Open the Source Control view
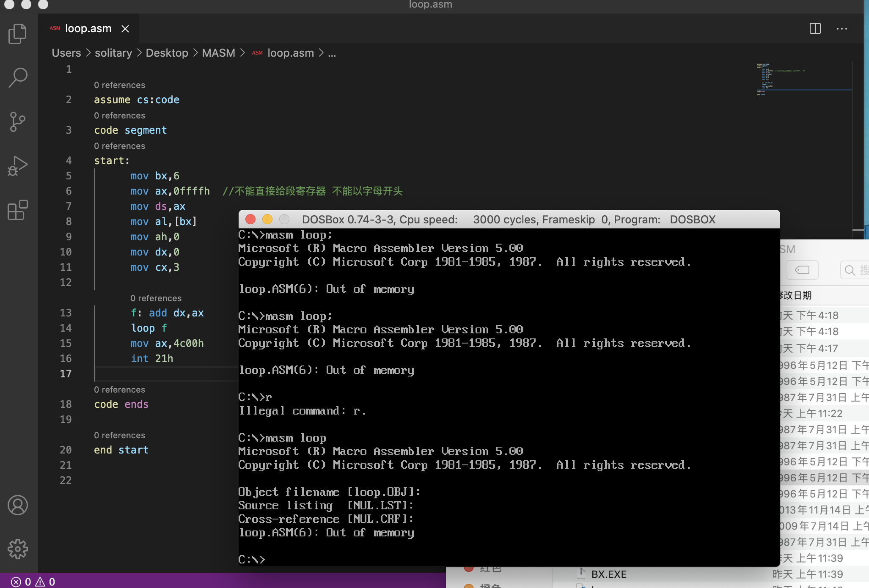The image size is (869, 588). point(17,122)
